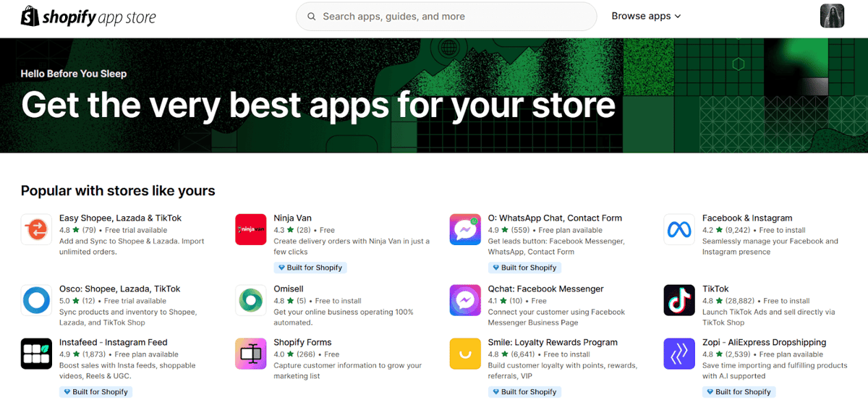Open the Ninja Van app icon
Viewport: 868px width, 418px height.
click(250, 229)
